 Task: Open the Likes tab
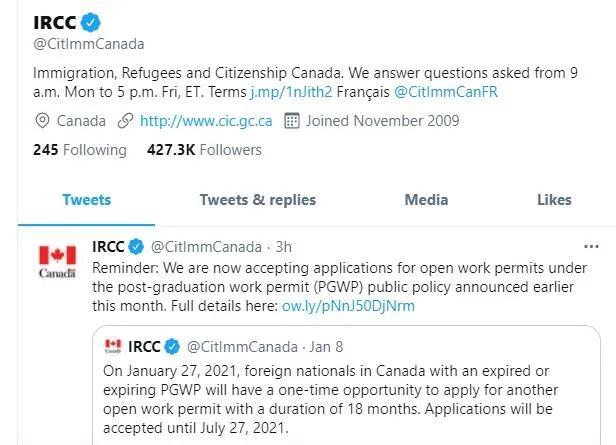coord(554,200)
